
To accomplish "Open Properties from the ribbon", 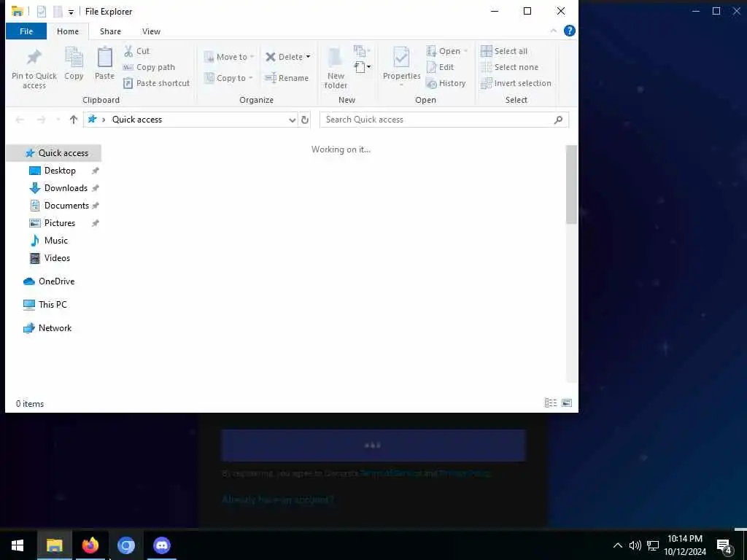I will pos(402,66).
